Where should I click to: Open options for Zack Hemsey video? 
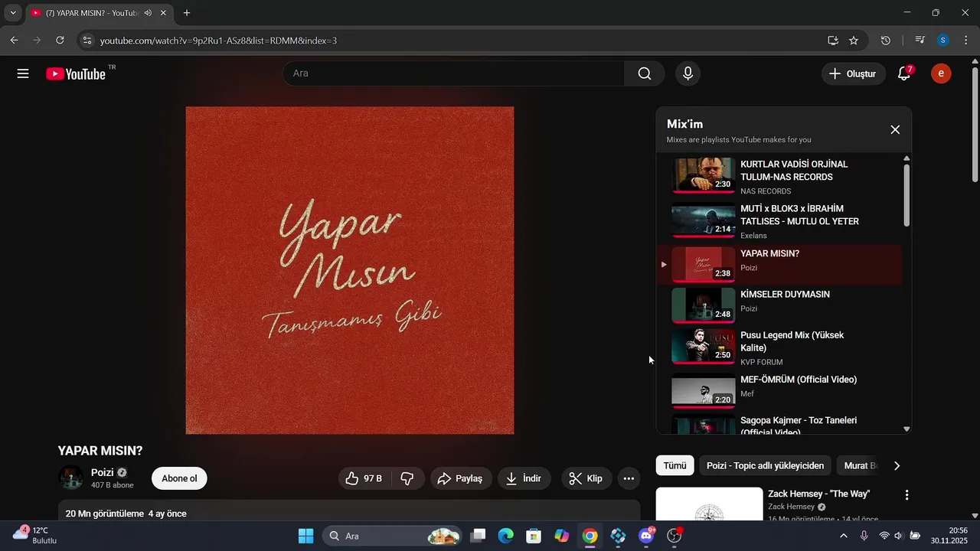(907, 495)
